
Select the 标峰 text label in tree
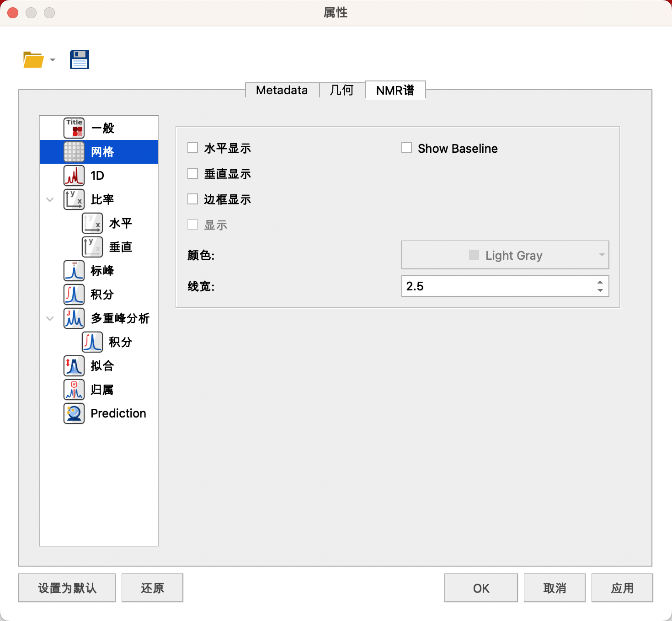coord(102,271)
